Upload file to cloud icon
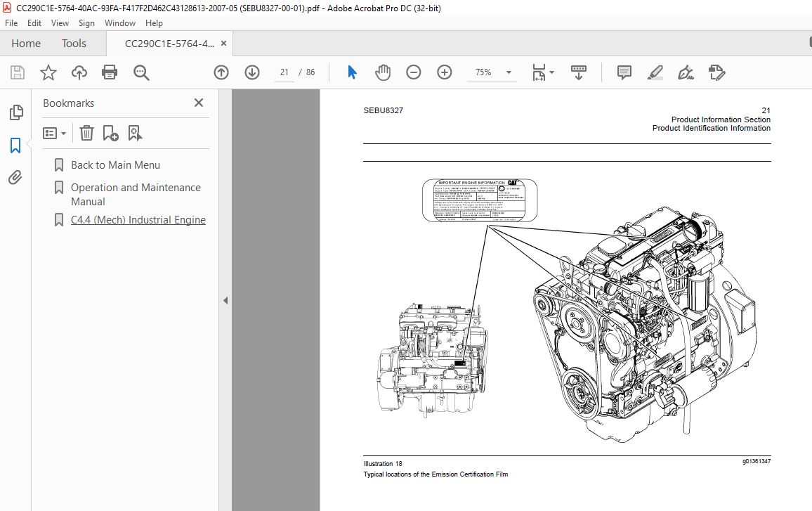 coord(79,72)
